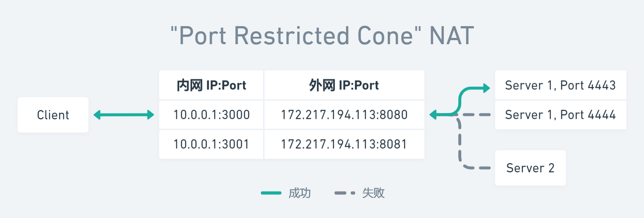The height and width of the screenshot is (218, 644).
Task: Click the 172.217.194.113:8081 cell
Action: point(344,144)
